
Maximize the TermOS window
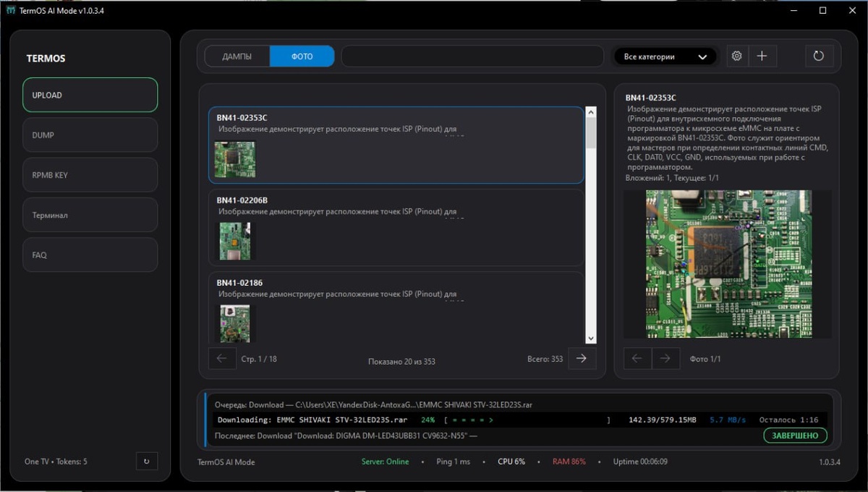[x=822, y=10]
